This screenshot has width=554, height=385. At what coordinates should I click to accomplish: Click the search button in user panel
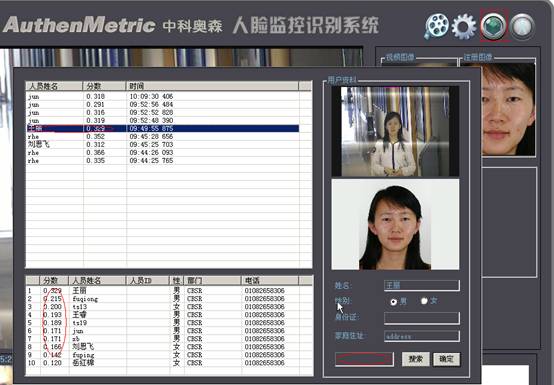416,359
